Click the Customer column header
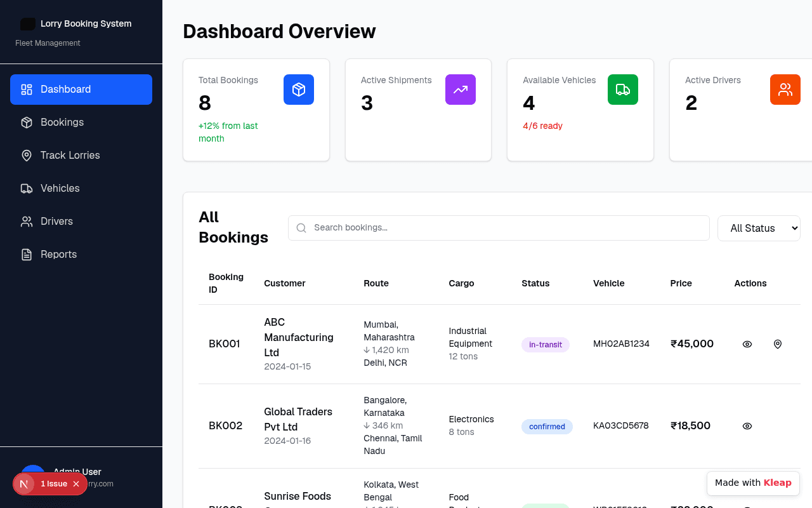This screenshot has height=508, width=812. pyautogui.click(x=285, y=284)
